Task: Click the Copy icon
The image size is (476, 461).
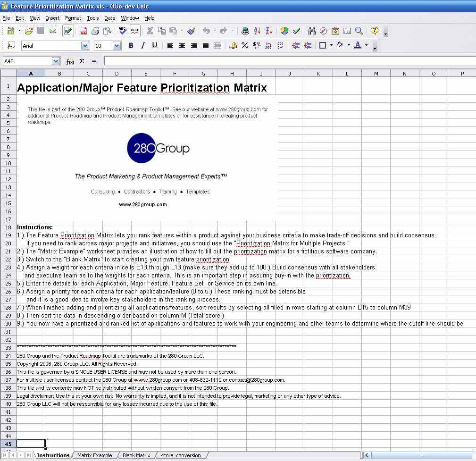Action: 161,31
